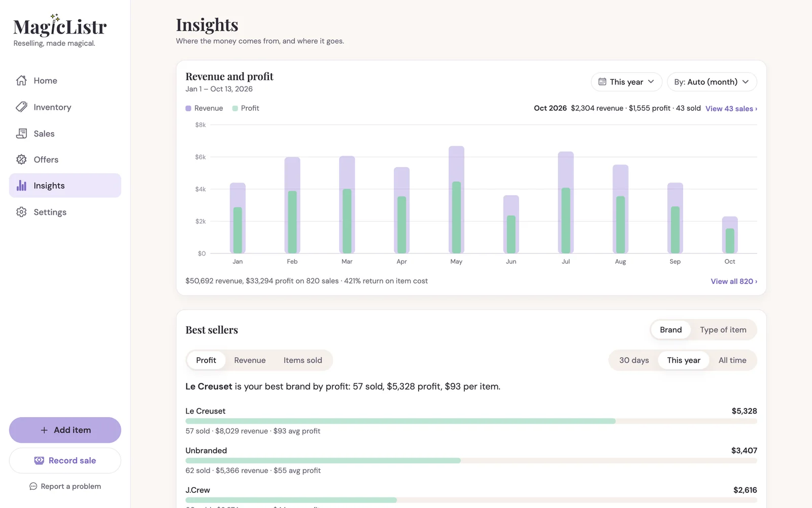Click the speech bubble icon beside Report a problem
812x508 pixels.
[33, 486]
